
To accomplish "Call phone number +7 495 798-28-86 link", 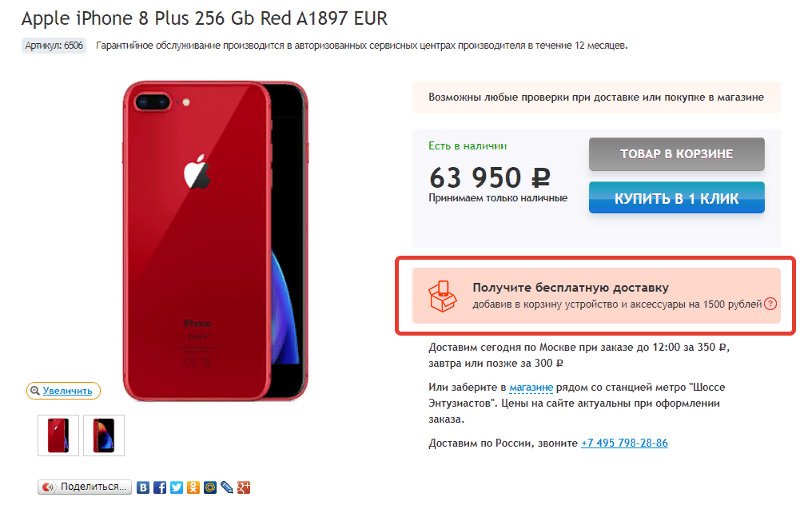I will point(624,443).
